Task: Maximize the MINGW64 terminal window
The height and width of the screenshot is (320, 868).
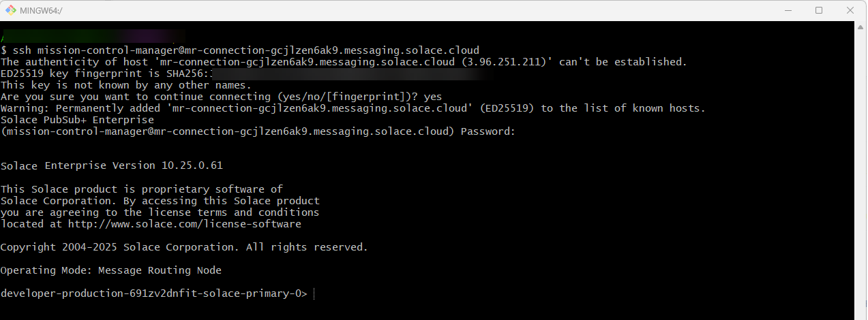Action: click(819, 10)
